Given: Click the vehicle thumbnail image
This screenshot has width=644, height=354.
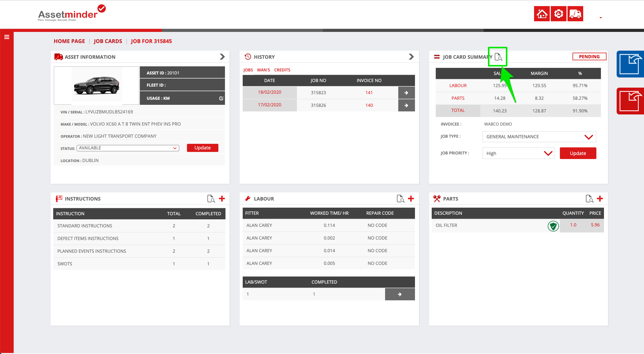Looking at the screenshot, I should (x=96, y=86).
